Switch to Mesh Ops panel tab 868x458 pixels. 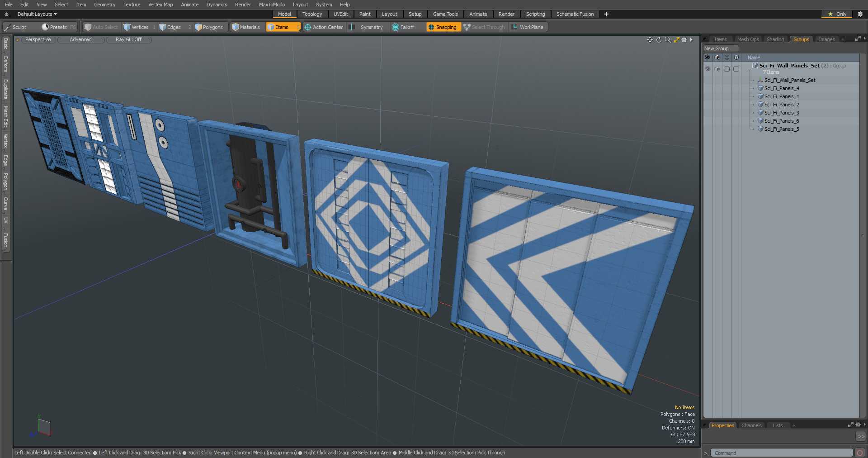748,39
